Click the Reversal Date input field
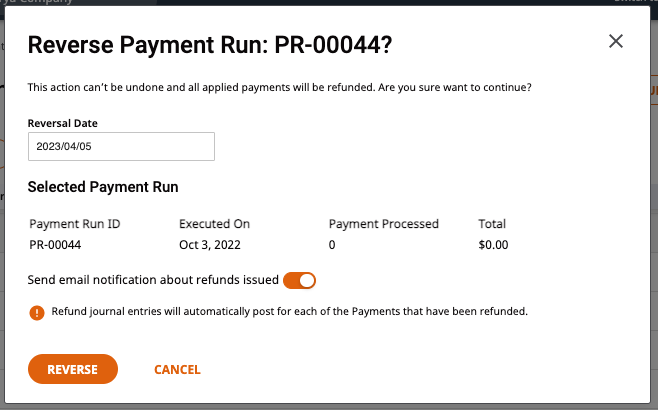Viewport: 658px width, 410px height. [121, 146]
